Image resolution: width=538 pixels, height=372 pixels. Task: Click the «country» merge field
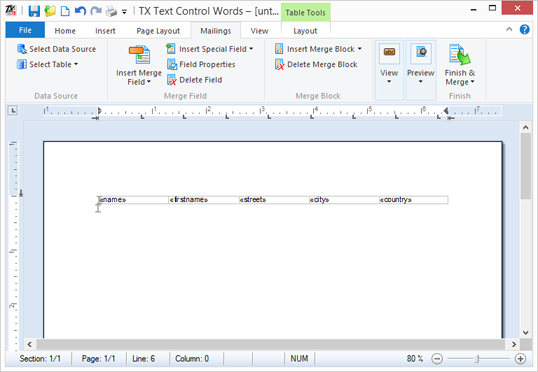396,199
